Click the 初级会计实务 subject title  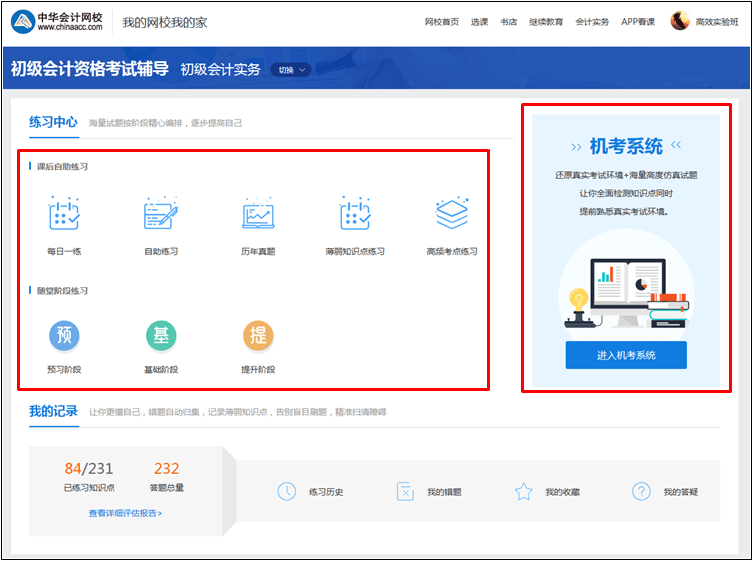click(x=220, y=70)
